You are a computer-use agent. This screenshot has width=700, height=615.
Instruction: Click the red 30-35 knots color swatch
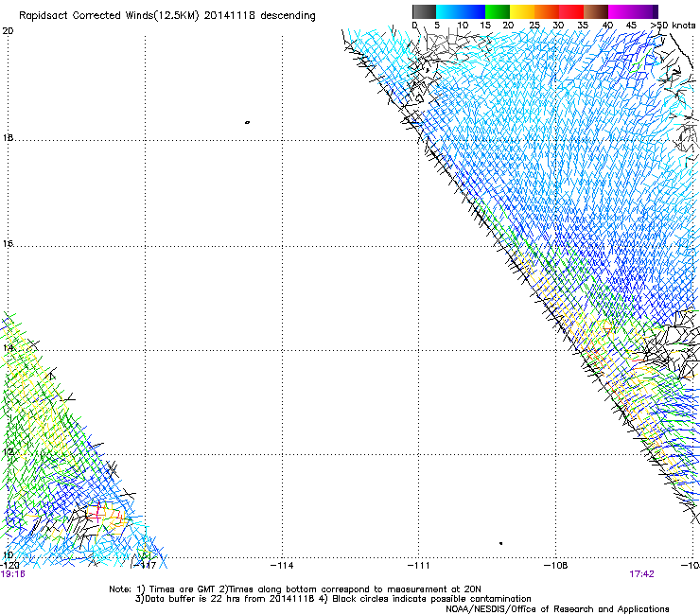coord(571,11)
